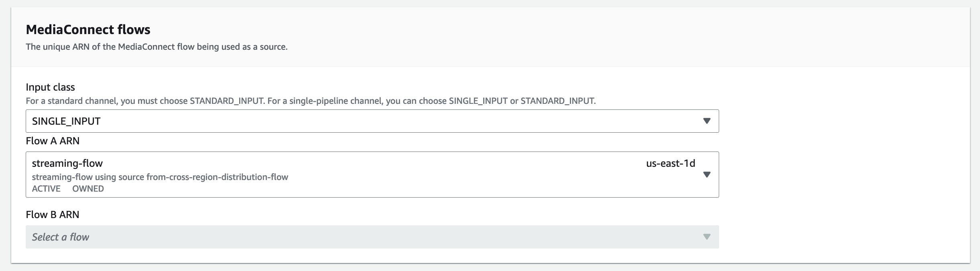The height and width of the screenshot is (271, 980).
Task: Select the streaming-flow name in Flow A
Action: (67, 163)
